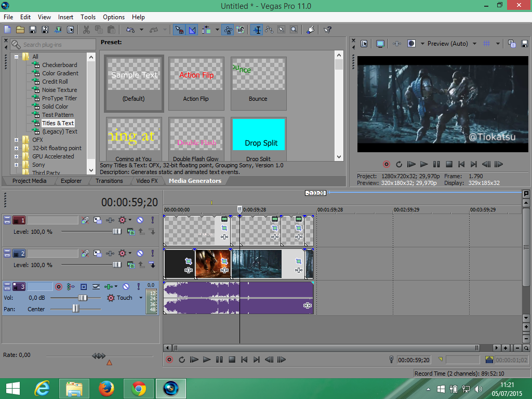
Task: Solo video track 1
Action: pos(152,220)
